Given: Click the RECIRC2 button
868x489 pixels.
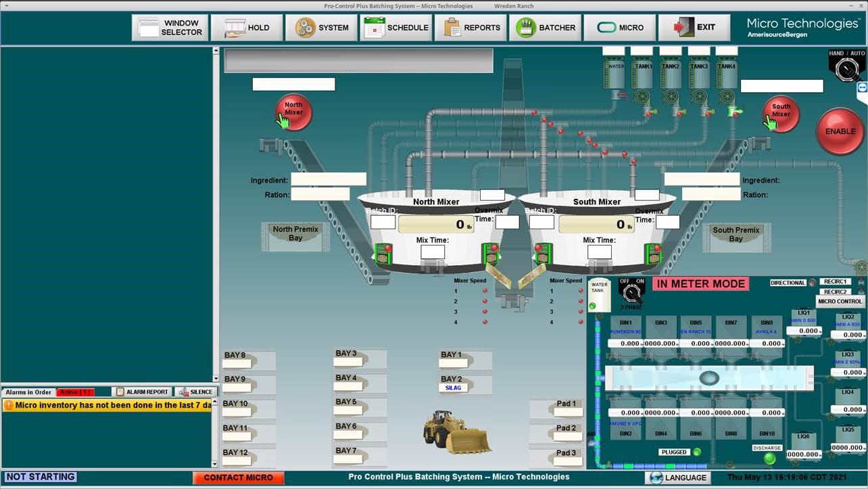Looking at the screenshot, I should click(x=836, y=292).
